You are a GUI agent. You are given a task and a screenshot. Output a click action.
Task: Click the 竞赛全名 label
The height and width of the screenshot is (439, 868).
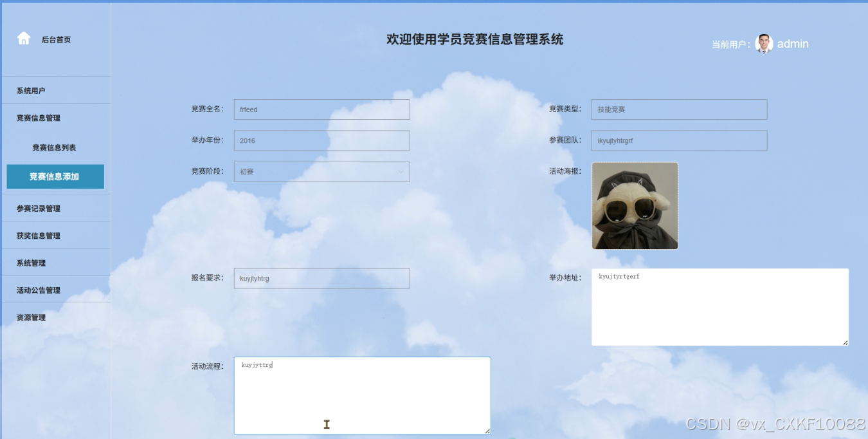point(207,109)
